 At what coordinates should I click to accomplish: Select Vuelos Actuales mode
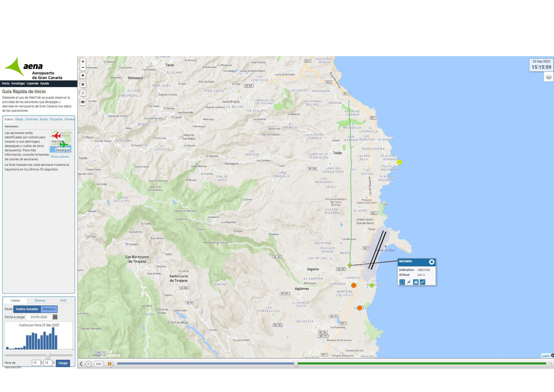(27, 309)
